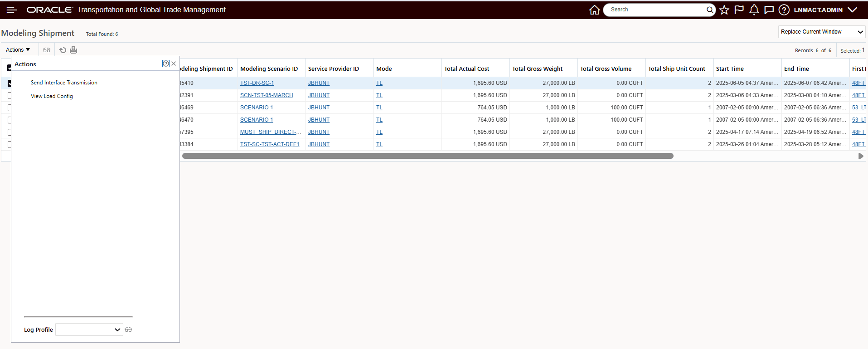Open the TST-DR-SC-1 scenario link
Viewport: 868px width, 349px height.
pos(257,83)
